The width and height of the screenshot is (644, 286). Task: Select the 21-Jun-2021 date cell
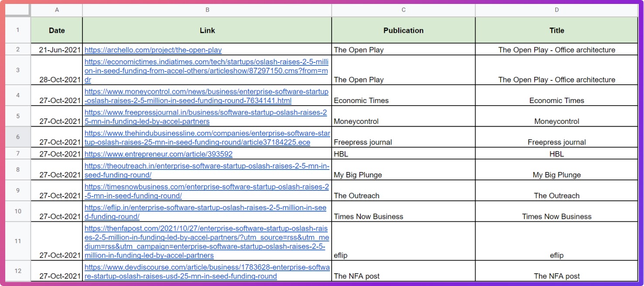[57, 50]
